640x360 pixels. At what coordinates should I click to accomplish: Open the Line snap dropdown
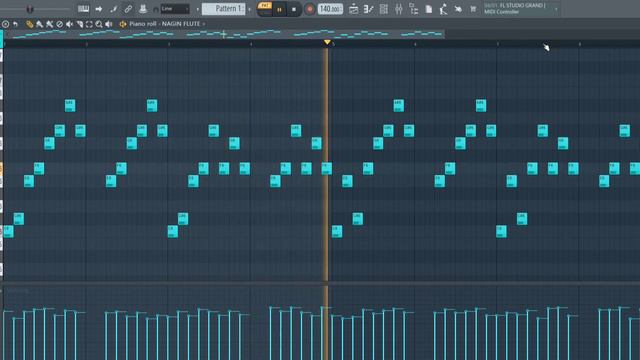175,9
